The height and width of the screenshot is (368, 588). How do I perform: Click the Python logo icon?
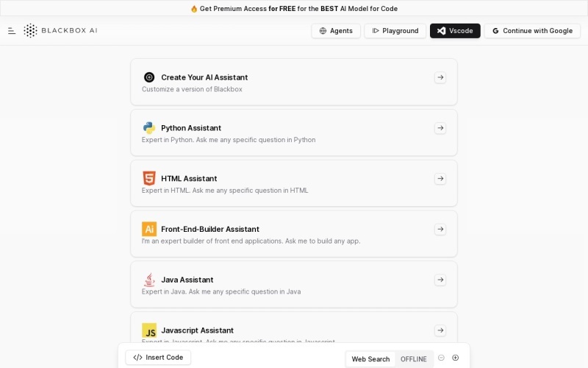coord(149,128)
